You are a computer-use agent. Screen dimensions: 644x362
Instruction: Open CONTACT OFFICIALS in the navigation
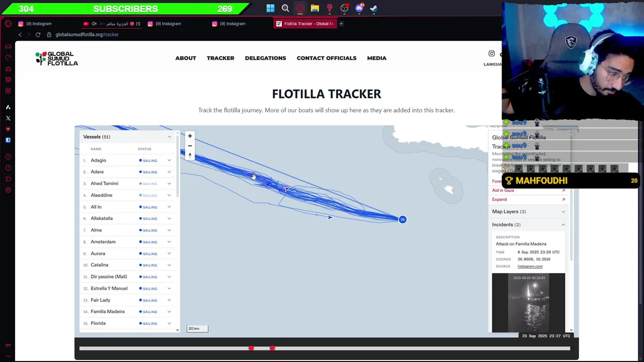tap(327, 58)
